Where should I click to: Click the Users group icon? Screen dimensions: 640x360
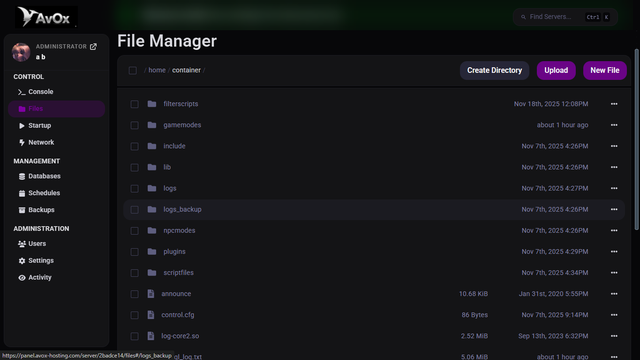point(22,244)
